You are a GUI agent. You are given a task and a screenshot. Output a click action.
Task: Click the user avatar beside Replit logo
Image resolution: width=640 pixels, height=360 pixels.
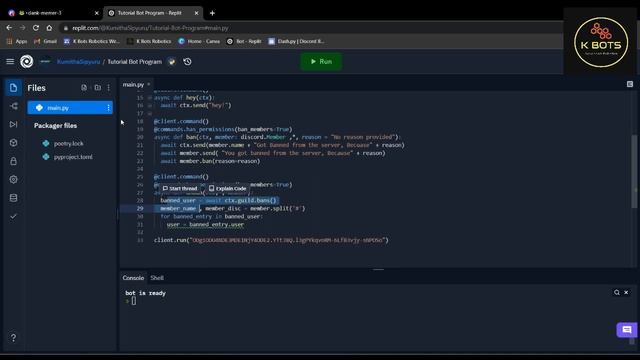tap(45, 62)
